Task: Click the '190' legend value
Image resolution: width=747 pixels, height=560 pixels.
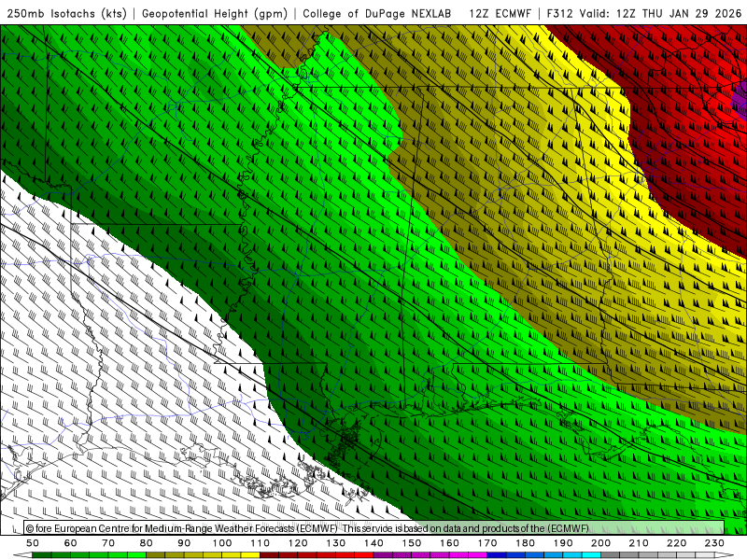Action: (563, 543)
